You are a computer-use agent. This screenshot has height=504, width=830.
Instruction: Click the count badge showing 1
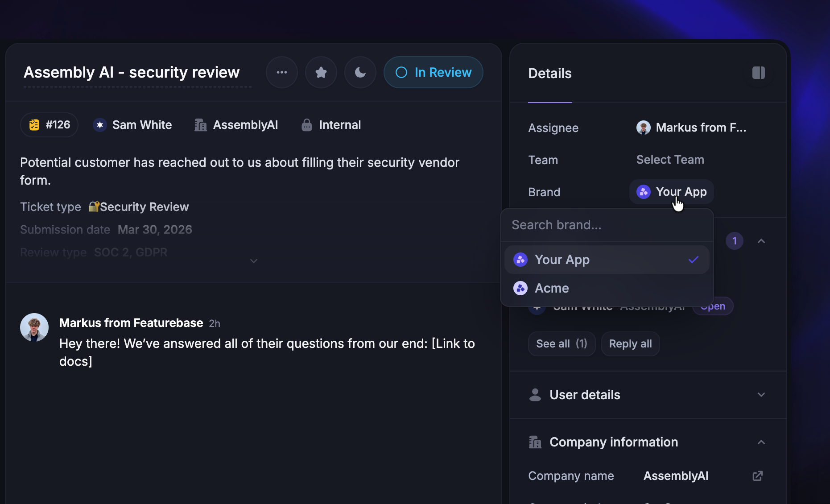coord(735,241)
